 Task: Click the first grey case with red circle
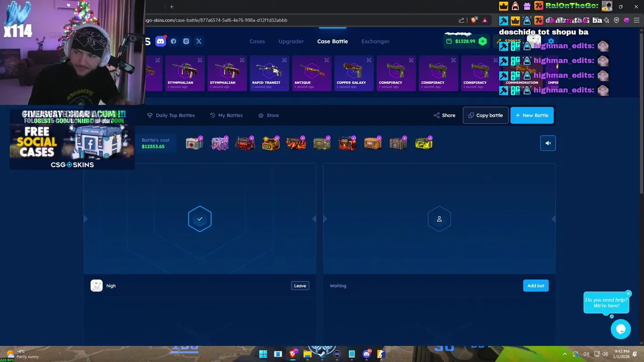coord(194,143)
